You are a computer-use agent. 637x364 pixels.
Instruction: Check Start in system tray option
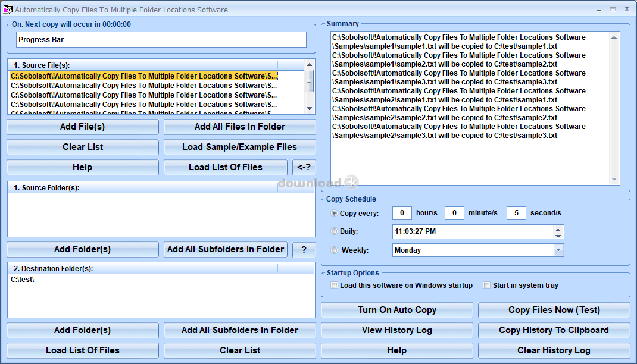pyautogui.click(x=487, y=285)
